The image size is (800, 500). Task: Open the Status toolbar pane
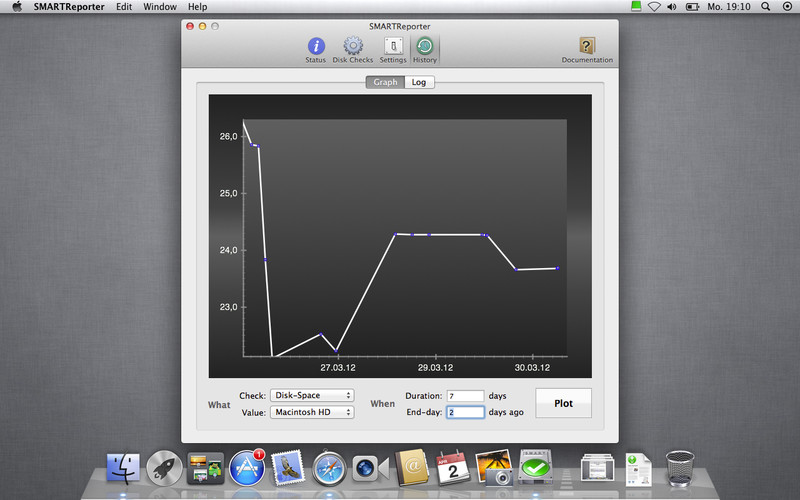click(316, 49)
